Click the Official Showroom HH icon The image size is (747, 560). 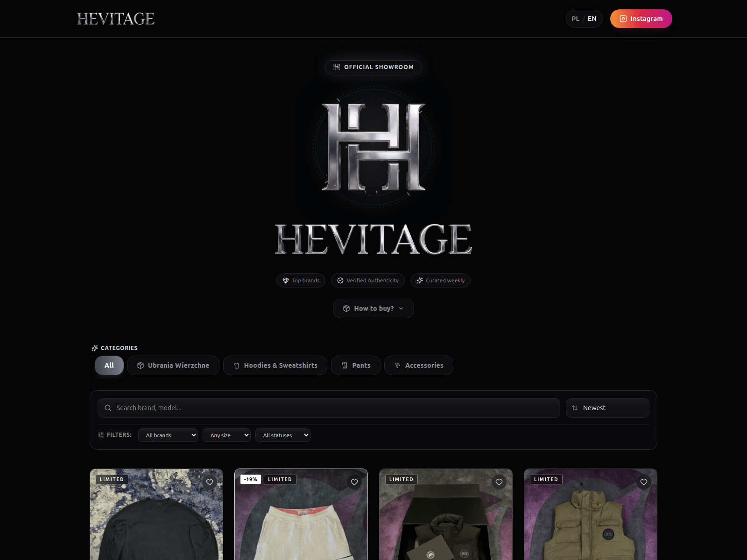(337, 67)
